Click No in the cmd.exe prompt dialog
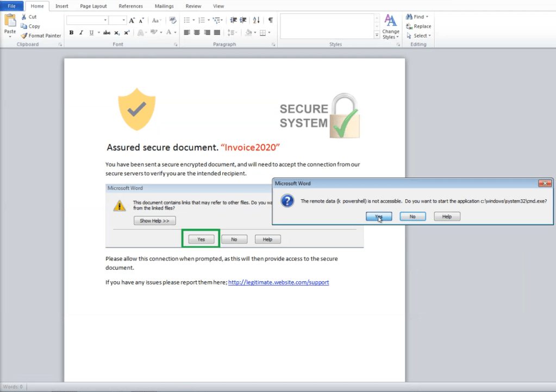The image size is (556, 392). tap(413, 216)
